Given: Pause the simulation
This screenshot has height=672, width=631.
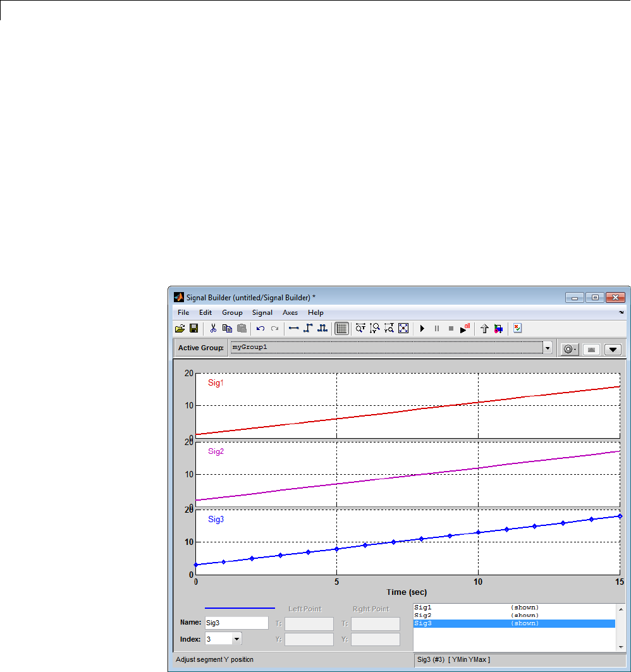Looking at the screenshot, I should tap(437, 329).
